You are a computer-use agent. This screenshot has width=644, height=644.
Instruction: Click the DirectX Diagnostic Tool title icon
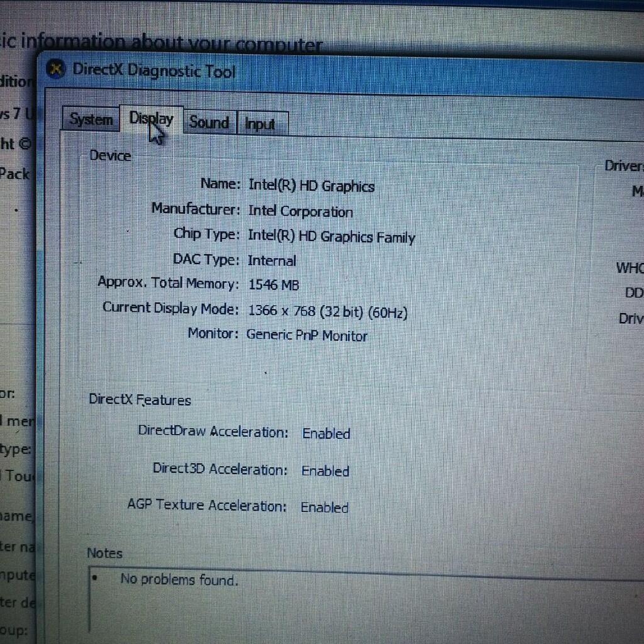55,68
